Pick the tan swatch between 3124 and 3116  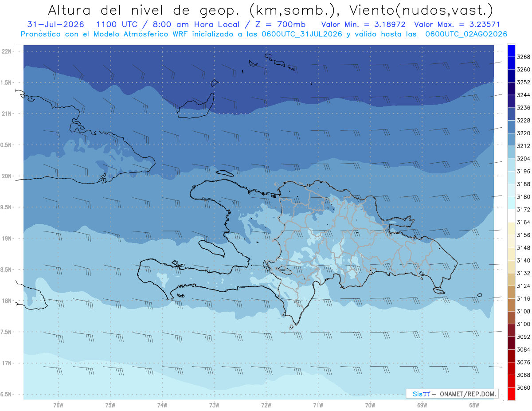(x=511, y=292)
